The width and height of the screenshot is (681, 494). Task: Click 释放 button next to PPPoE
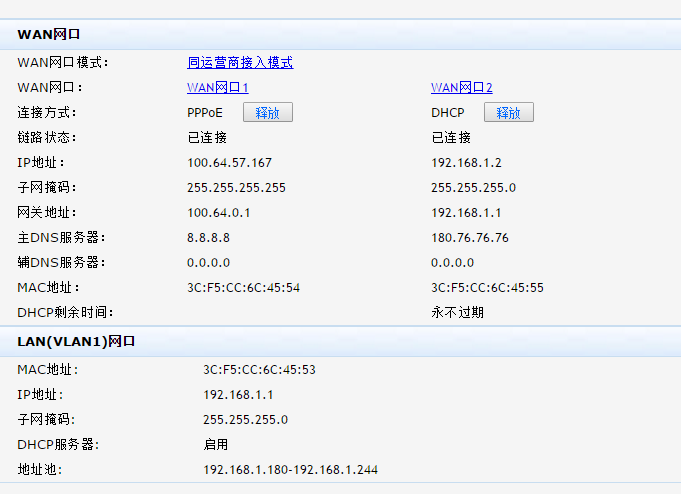pos(268,113)
